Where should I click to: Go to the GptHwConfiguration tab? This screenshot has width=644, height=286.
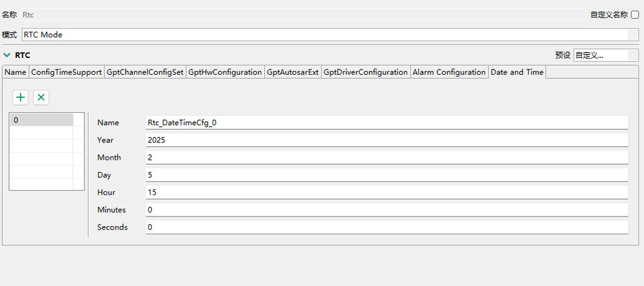[x=225, y=72]
